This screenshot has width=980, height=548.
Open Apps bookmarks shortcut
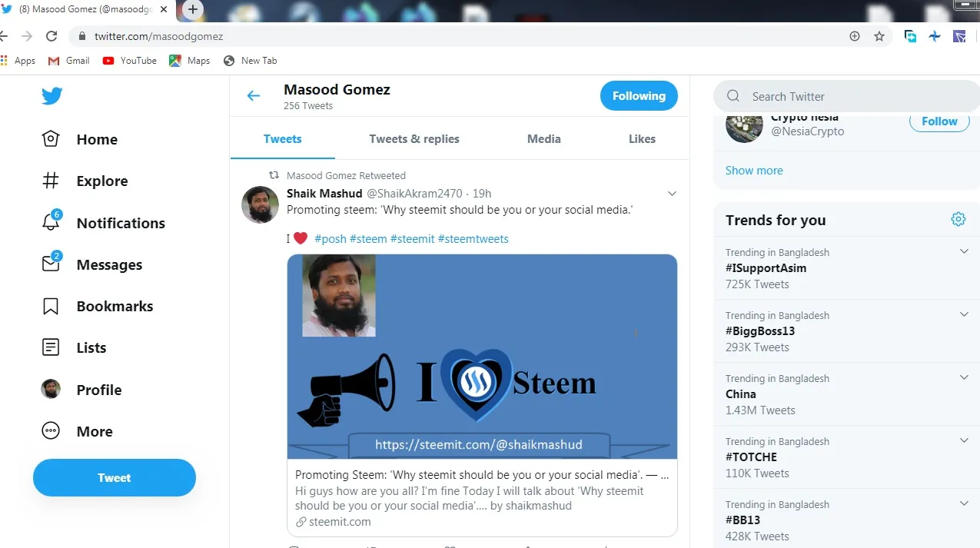(18, 61)
